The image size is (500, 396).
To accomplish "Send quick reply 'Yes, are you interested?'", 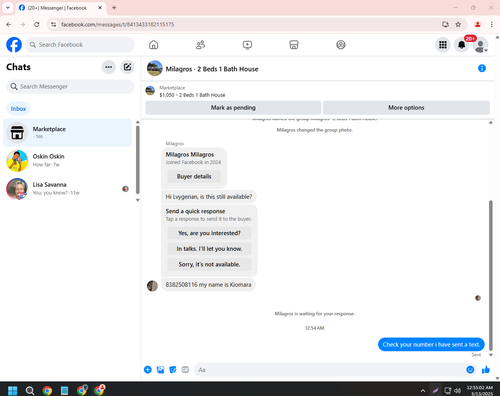I will (209, 233).
